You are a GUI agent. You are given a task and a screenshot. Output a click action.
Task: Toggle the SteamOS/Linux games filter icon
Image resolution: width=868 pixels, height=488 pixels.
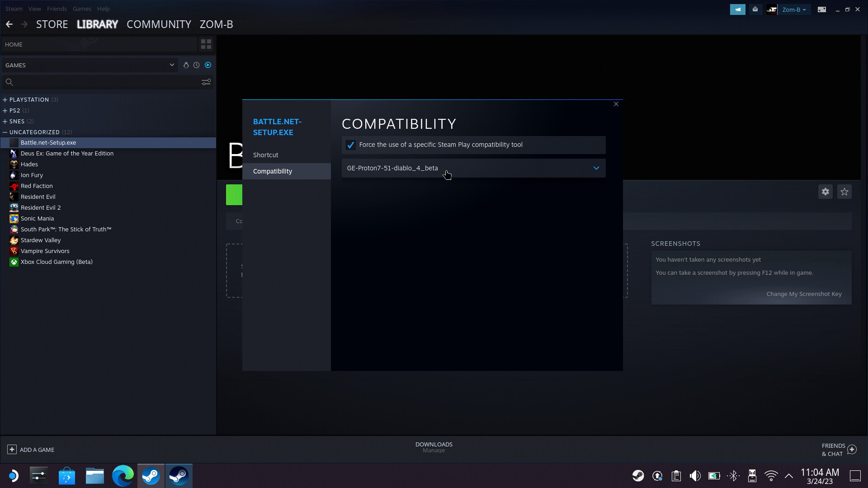[186, 65]
